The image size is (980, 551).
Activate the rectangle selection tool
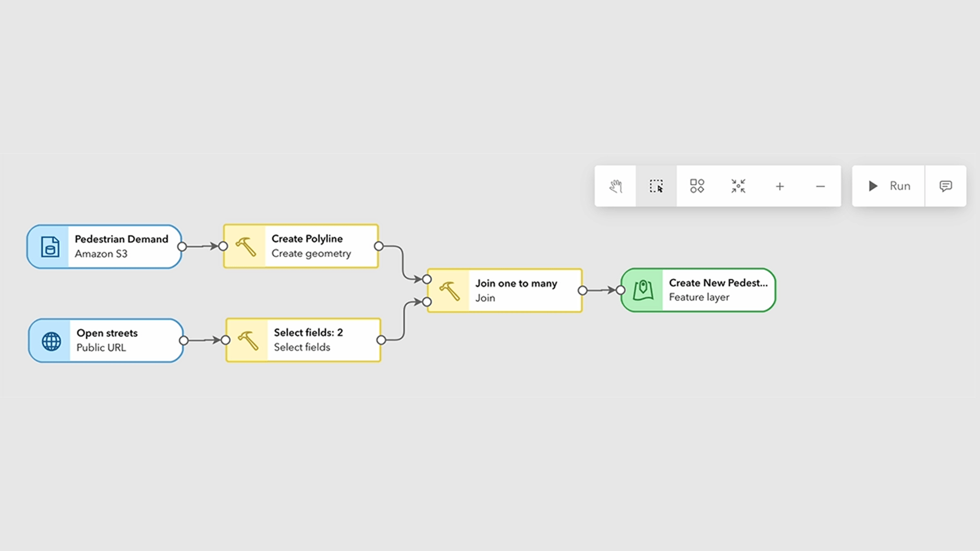click(656, 186)
